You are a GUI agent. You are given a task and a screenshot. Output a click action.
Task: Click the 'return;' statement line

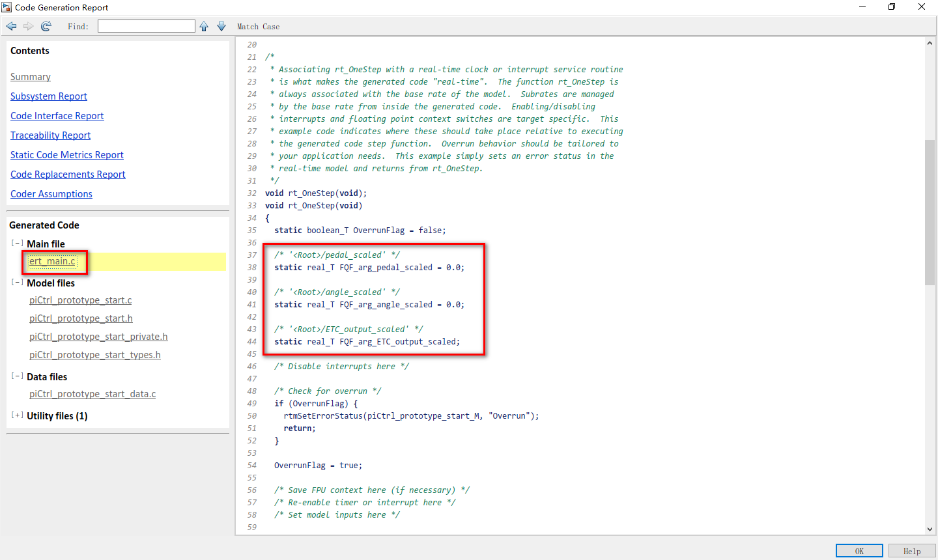(300, 428)
